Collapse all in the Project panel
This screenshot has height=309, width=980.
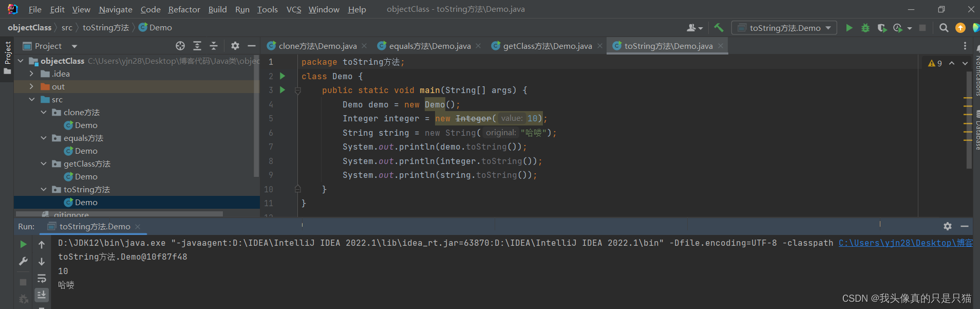pos(214,46)
